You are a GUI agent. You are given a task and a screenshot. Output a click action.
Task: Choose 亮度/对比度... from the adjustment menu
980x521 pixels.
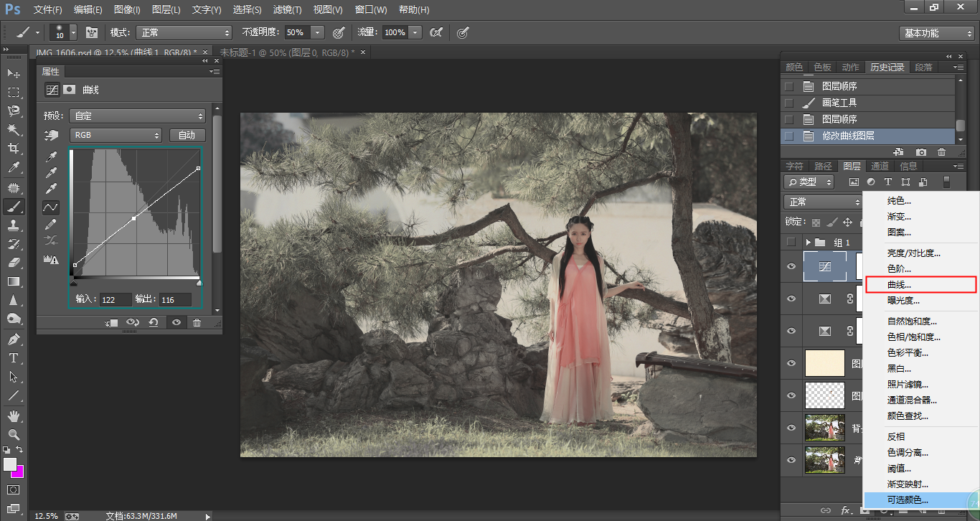pos(921,253)
